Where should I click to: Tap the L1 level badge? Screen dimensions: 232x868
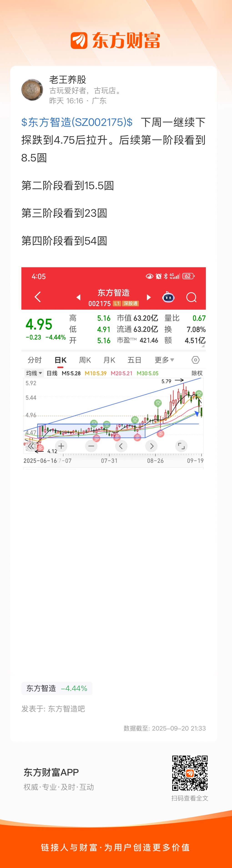tap(116, 304)
